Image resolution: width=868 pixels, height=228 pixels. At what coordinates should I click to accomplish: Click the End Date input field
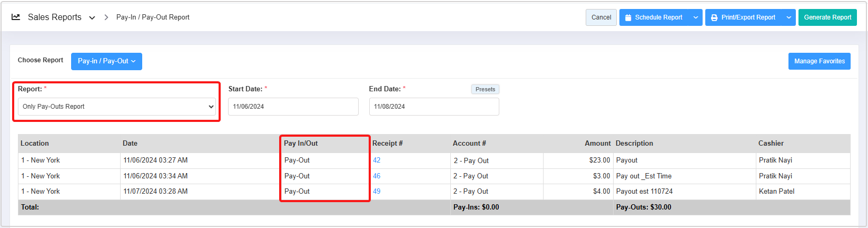[x=433, y=107]
